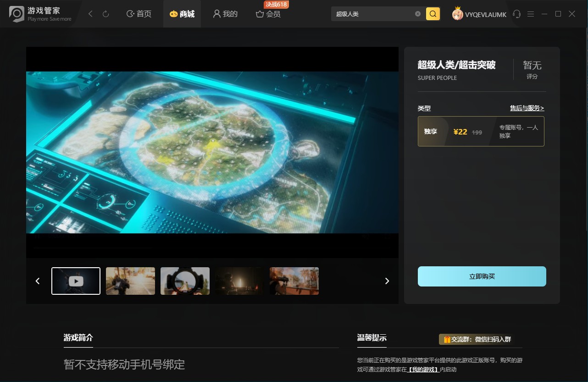Click the gift icon in 交流群 badge
This screenshot has height=382, width=588.
coord(447,339)
